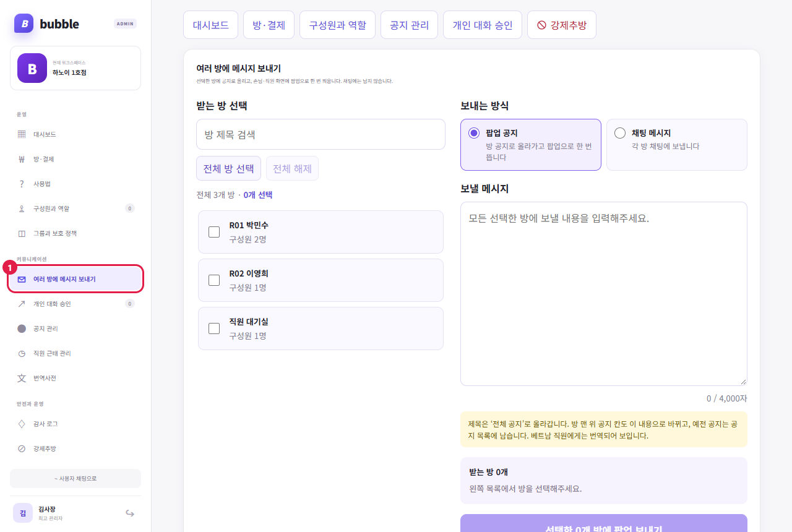Select the won-sign 방·결제 sidebar icon
Viewport: 792px width, 532px height.
(x=22, y=159)
